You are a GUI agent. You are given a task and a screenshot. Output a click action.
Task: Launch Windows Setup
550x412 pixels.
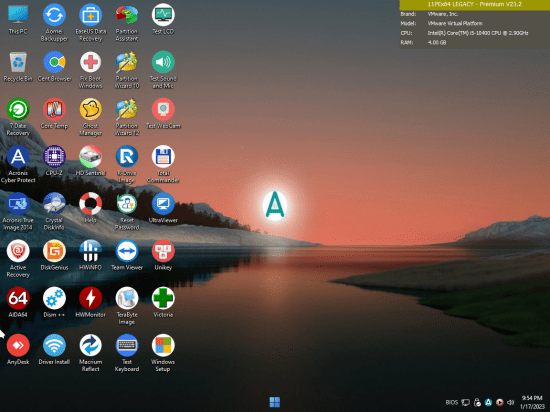(163, 353)
